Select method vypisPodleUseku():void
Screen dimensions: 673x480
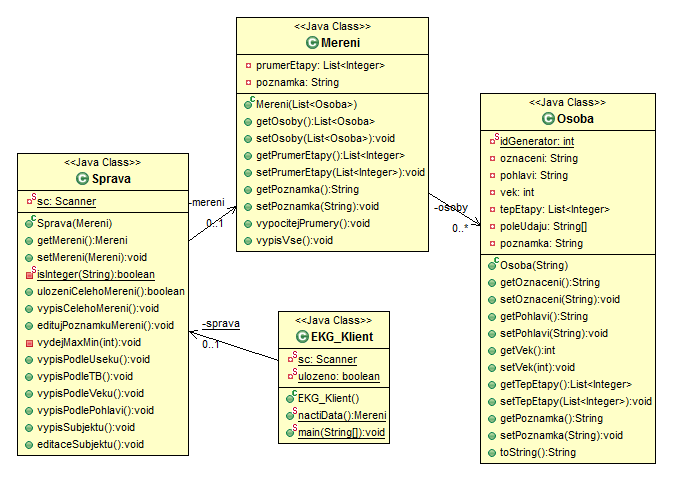pyautogui.click(x=94, y=359)
